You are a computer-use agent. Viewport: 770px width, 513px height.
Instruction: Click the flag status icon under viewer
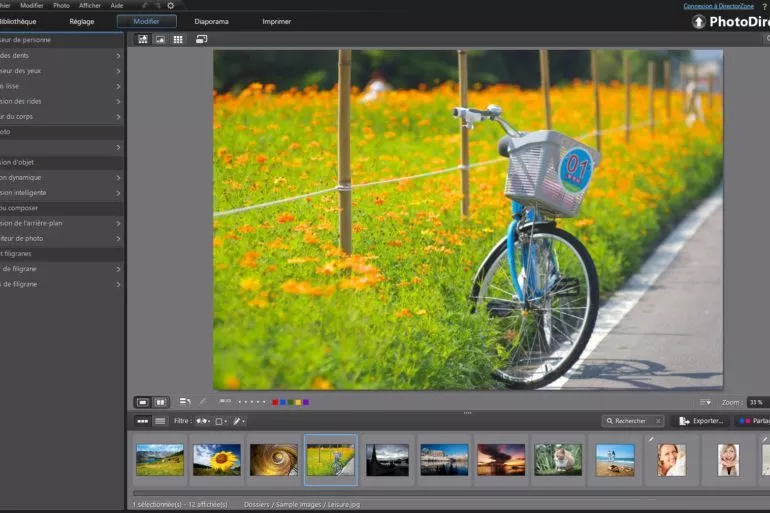point(225,401)
